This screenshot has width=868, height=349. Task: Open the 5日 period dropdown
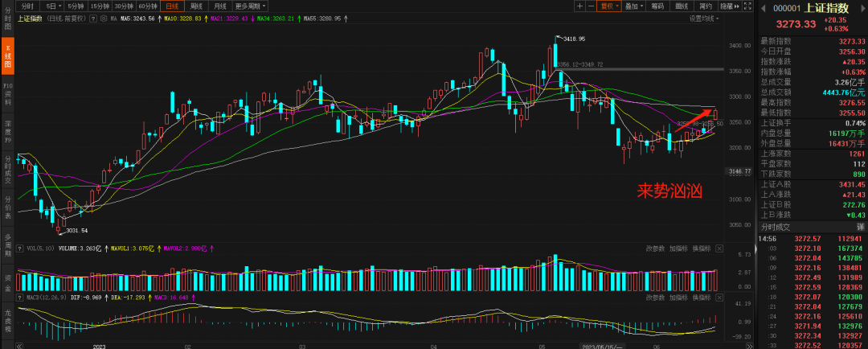(51, 6)
